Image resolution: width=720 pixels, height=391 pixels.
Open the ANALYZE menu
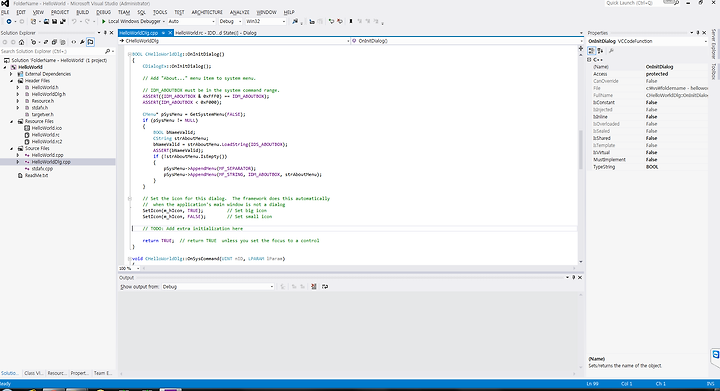[240, 12]
